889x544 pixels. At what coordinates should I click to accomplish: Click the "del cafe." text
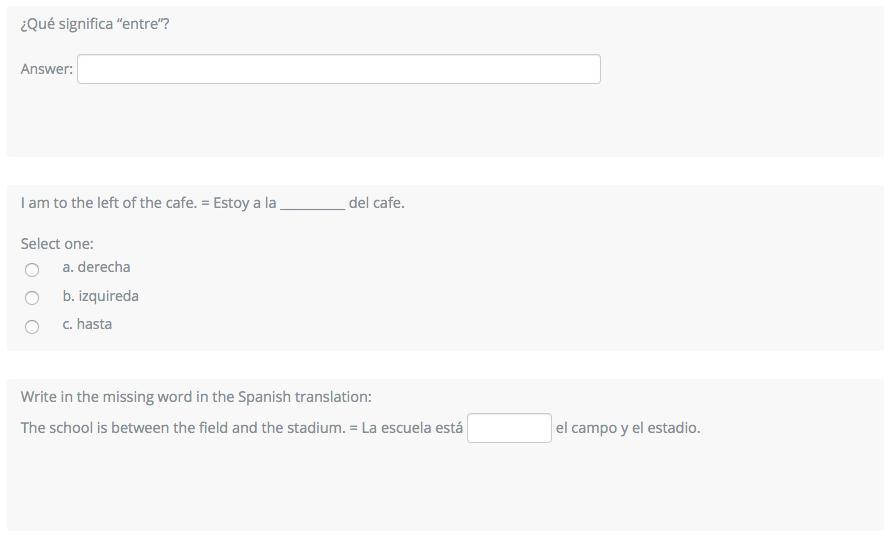coord(377,203)
